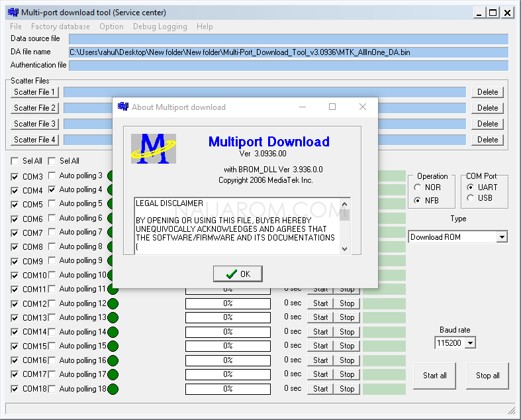
Task: Click the LEGAL DISCLAIMER text area
Action: coord(237,226)
